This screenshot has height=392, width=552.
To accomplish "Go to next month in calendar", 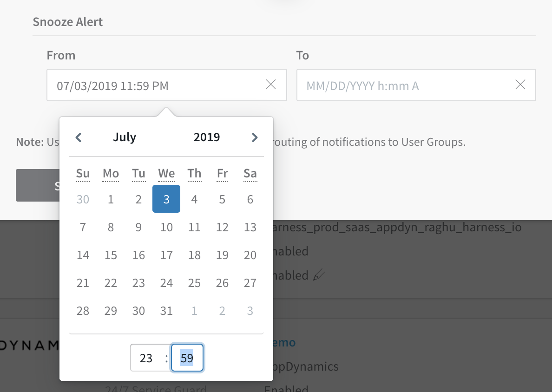I will [x=255, y=137].
